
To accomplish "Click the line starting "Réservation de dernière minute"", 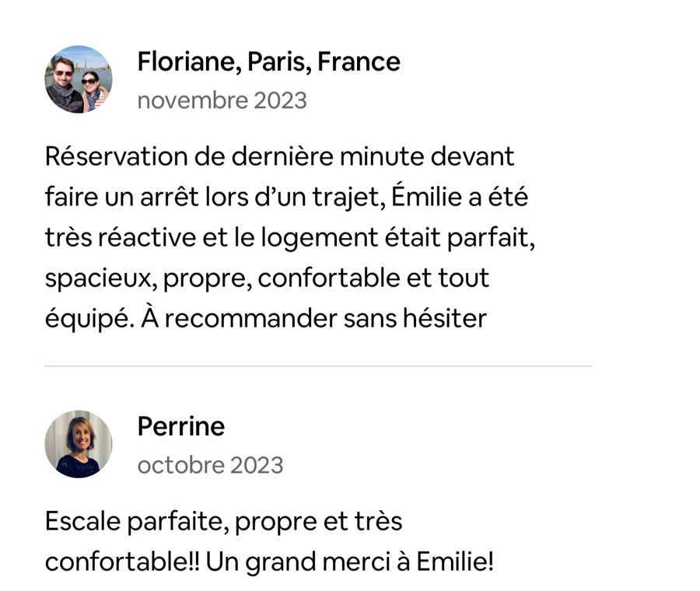I will [279, 156].
